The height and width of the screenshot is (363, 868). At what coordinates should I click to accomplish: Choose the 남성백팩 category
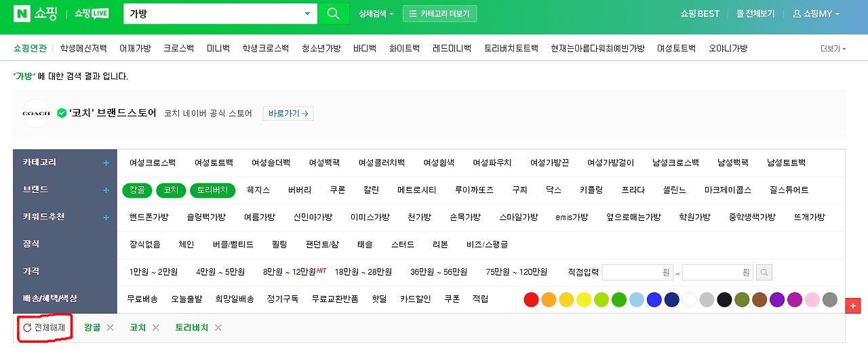click(733, 163)
